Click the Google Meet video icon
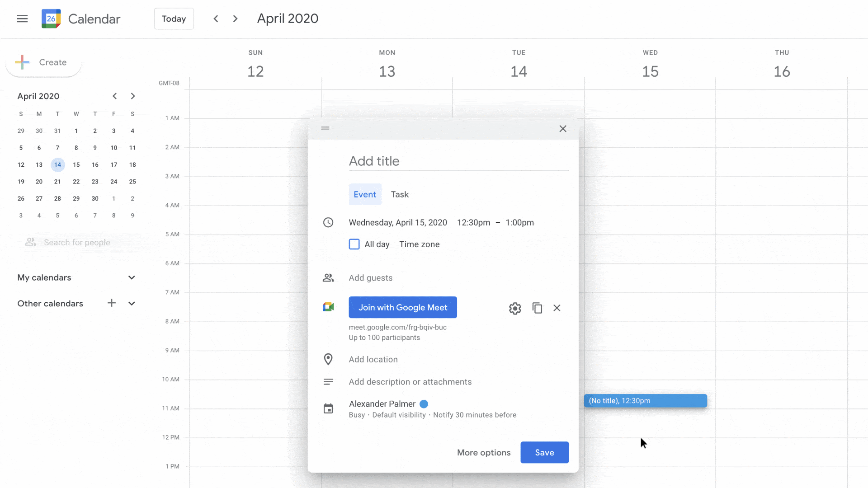 (x=328, y=307)
